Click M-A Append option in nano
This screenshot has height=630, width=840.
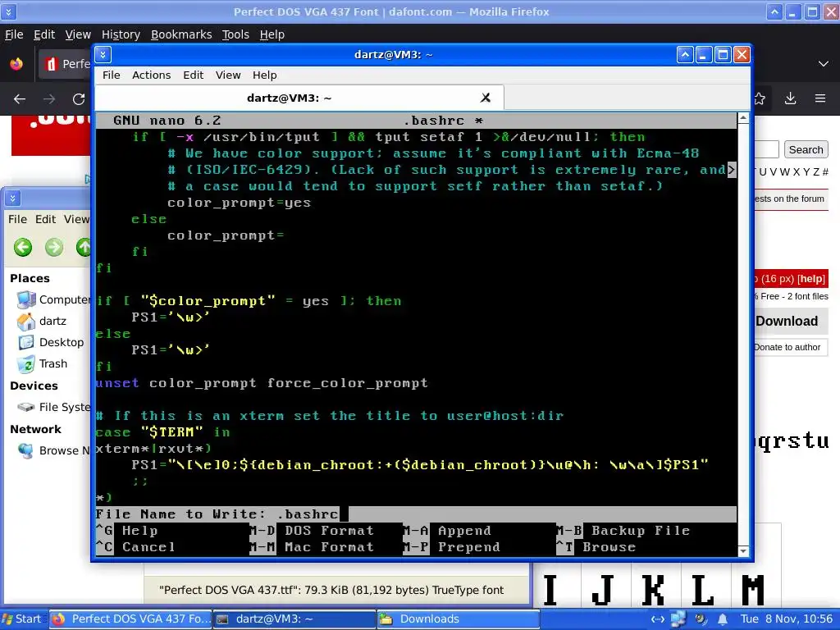click(447, 531)
